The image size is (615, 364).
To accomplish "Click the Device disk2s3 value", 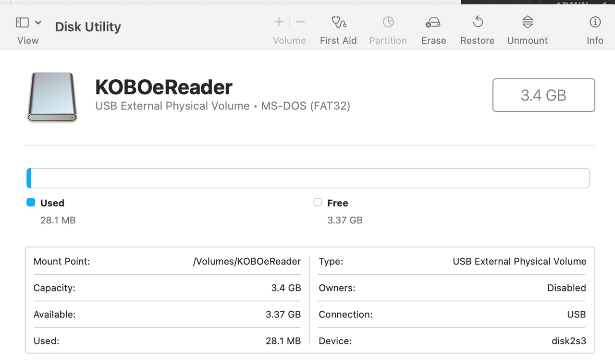I will coord(569,341).
